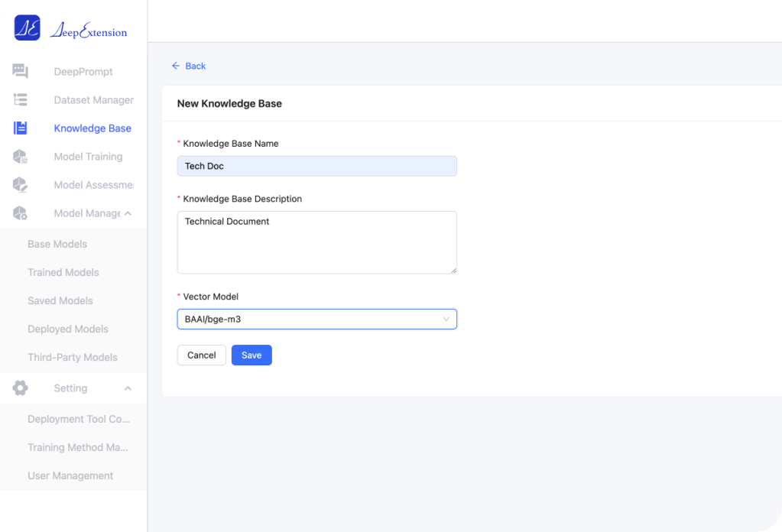Click the DeepPrompt chat icon
Screen dimensions: 782x532
(x=21, y=72)
